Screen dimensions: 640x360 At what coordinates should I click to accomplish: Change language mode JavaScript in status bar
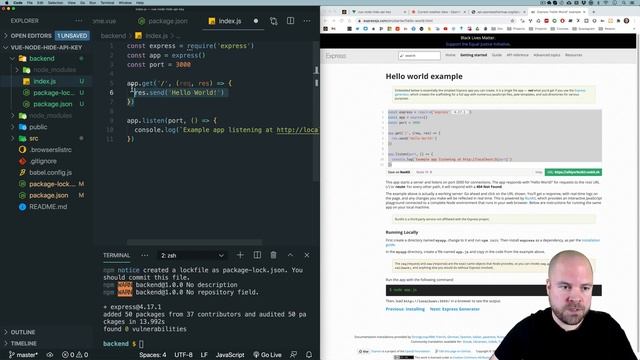pos(230,355)
